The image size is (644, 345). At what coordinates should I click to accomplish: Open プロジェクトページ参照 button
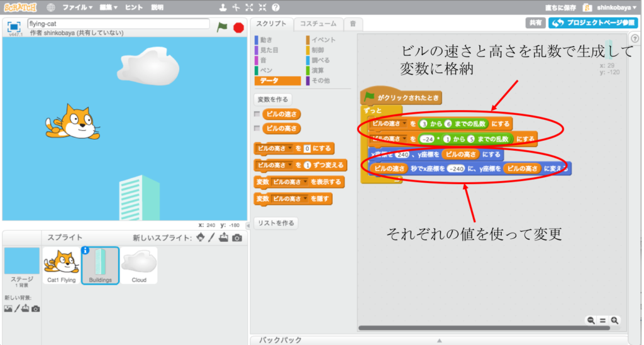click(x=593, y=23)
